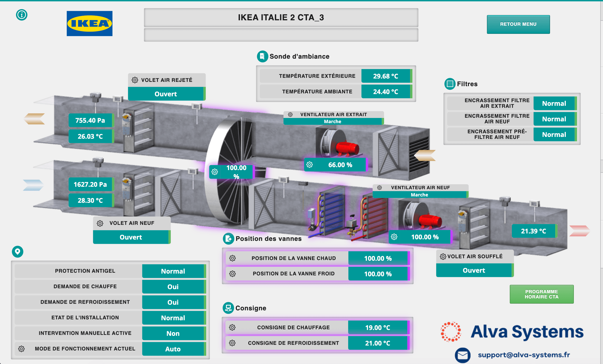Click Volet Air Rejeté Ouvert status
603x364 pixels.
(167, 94)
